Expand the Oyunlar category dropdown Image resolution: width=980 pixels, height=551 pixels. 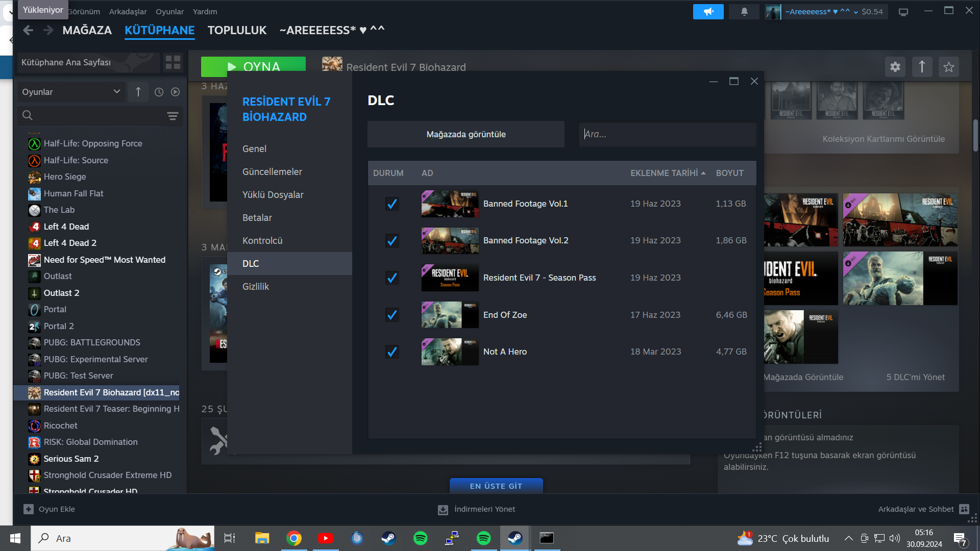pos(70,92)
